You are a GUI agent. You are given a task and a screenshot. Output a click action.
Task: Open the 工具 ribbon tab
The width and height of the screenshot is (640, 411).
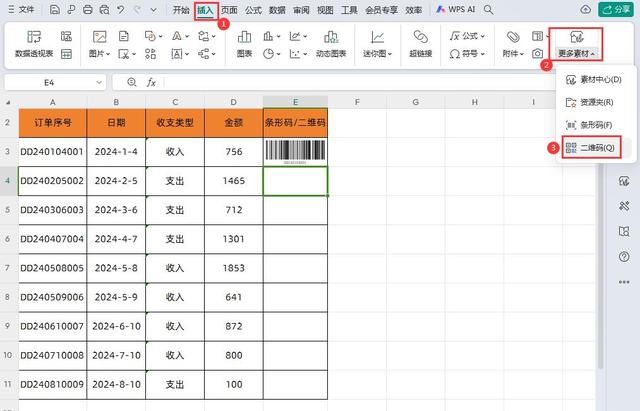pos(349,10)
